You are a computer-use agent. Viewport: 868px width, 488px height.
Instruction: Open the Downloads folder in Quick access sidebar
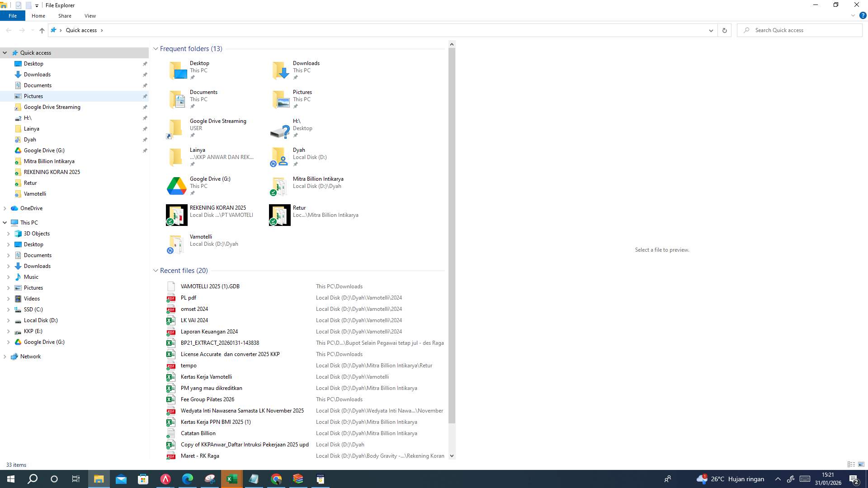click(x=37, y=74)
